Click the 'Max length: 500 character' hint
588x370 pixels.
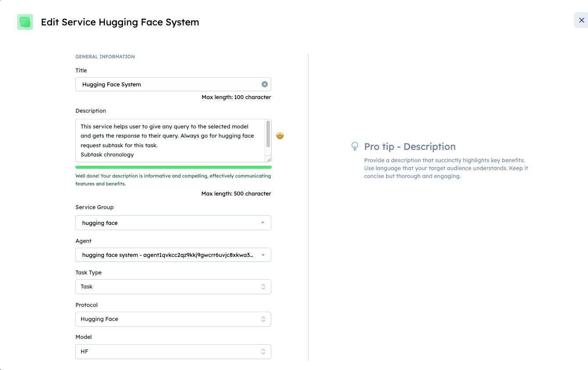coord(236,194)
